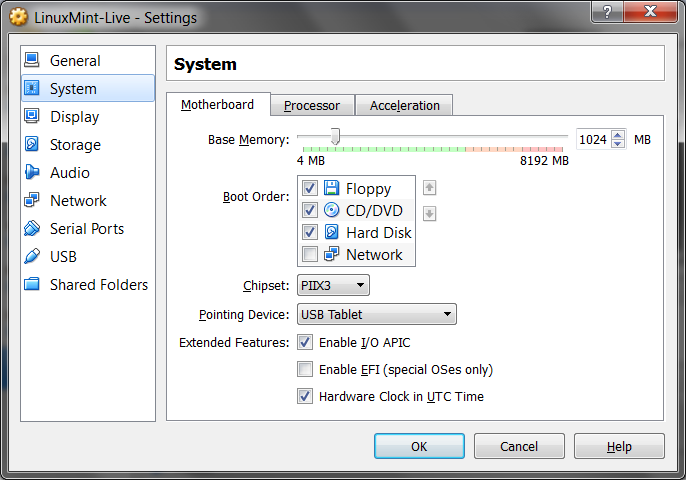Screen dimensions: 686x480
Task: Enable Network boot checkbox
Action: pos(310,254)
